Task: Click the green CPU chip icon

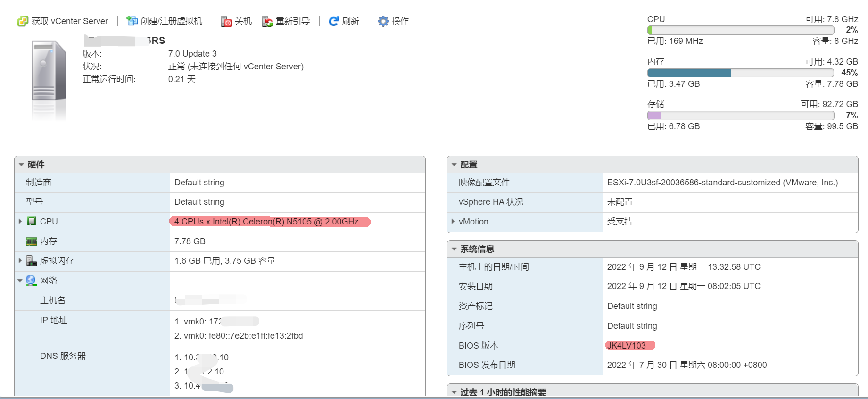Action: pyautogui.click(x=32, y=221)
